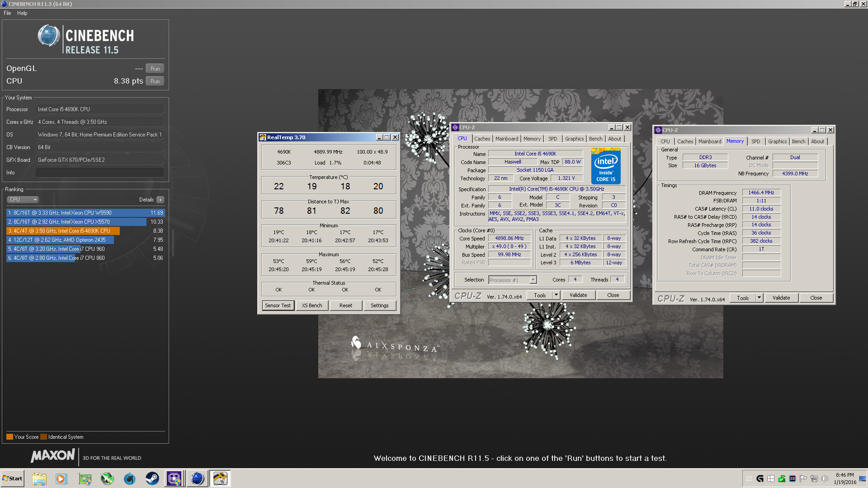Click the green jet fighter taskbar icon
Screen dimensions: 868x488
[107, 479]
